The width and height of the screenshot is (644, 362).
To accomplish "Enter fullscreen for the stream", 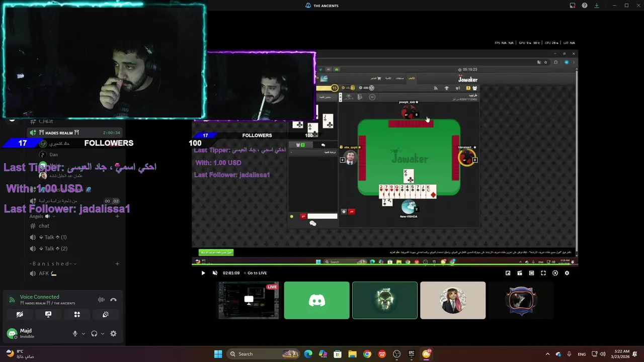I will click(x=543, y=273).
